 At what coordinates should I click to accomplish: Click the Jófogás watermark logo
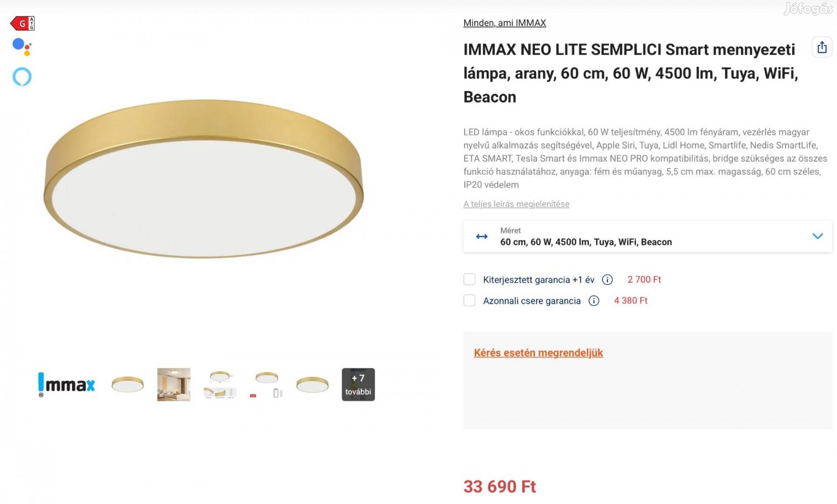click(808, 8)
